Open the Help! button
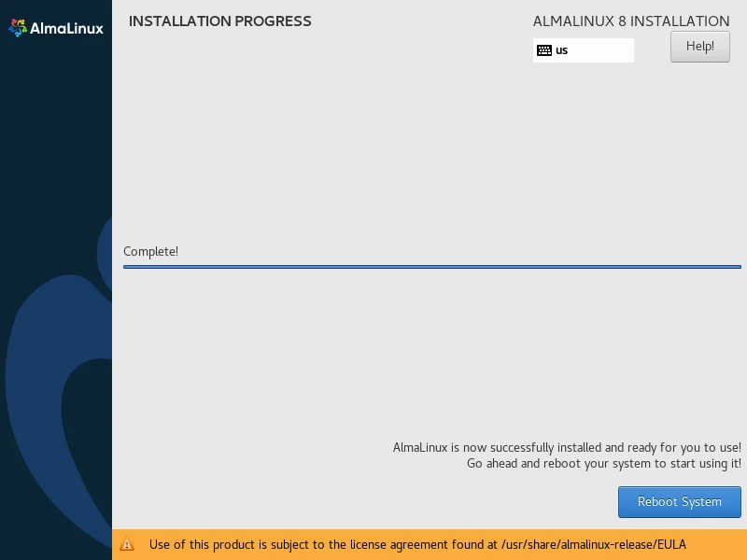 click(699, 47)
